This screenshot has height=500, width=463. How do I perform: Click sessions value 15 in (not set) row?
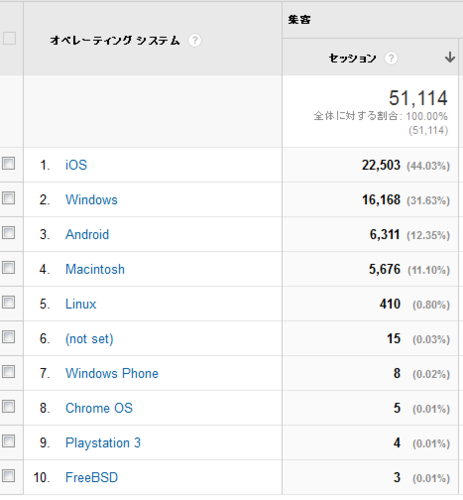click(394, 338)
